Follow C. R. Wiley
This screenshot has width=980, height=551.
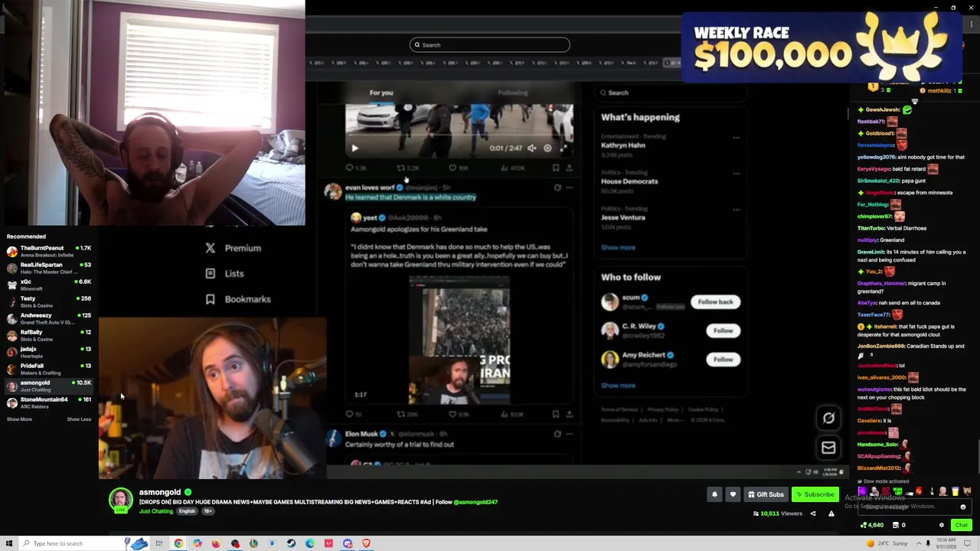click(723, 331)
